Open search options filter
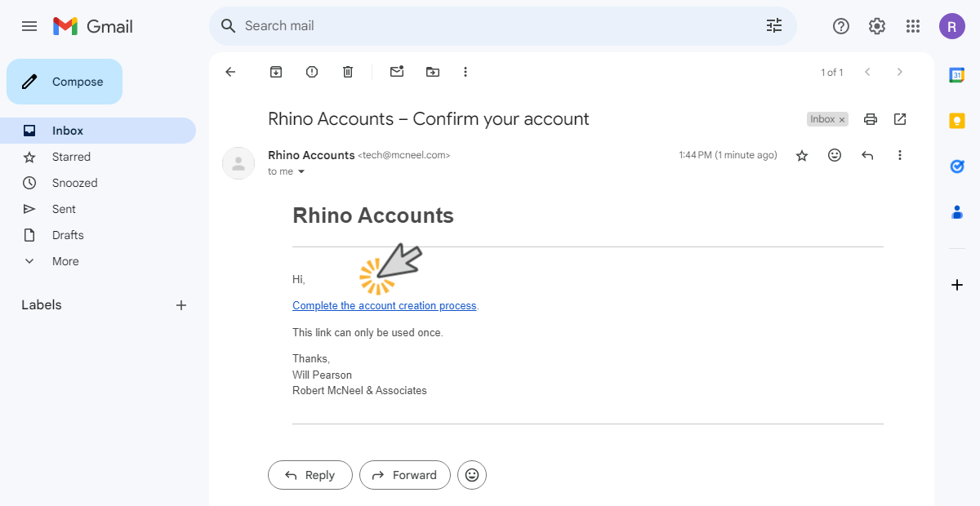 pyautogui.click(x=773, y=25)
